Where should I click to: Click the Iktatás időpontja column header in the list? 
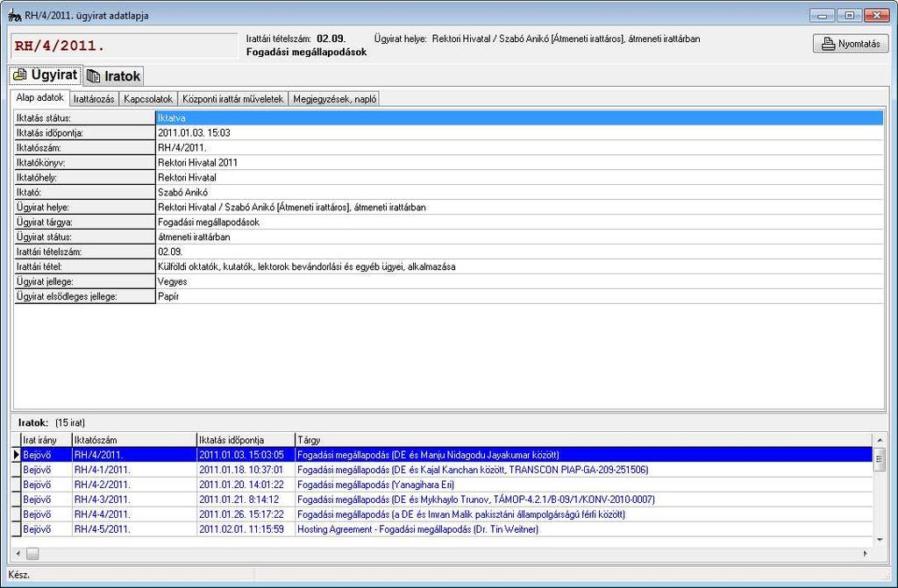click(246, 440)
